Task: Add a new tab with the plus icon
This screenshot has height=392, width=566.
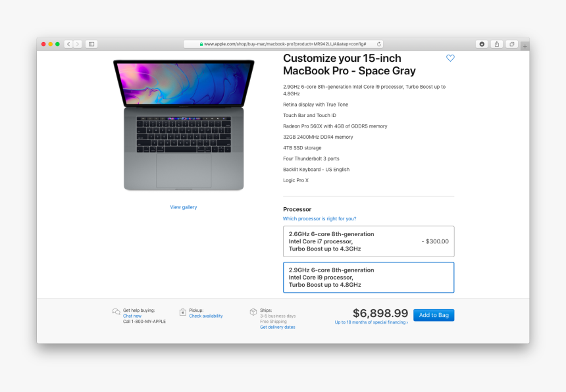Action: click(525, 46)
